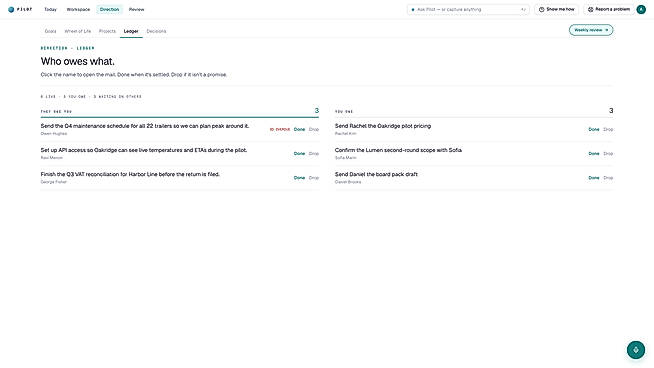Click 'Set up API access' commitment text
Image resolution: width=654 pixels, height=368 pixels.
coord(144,150)
